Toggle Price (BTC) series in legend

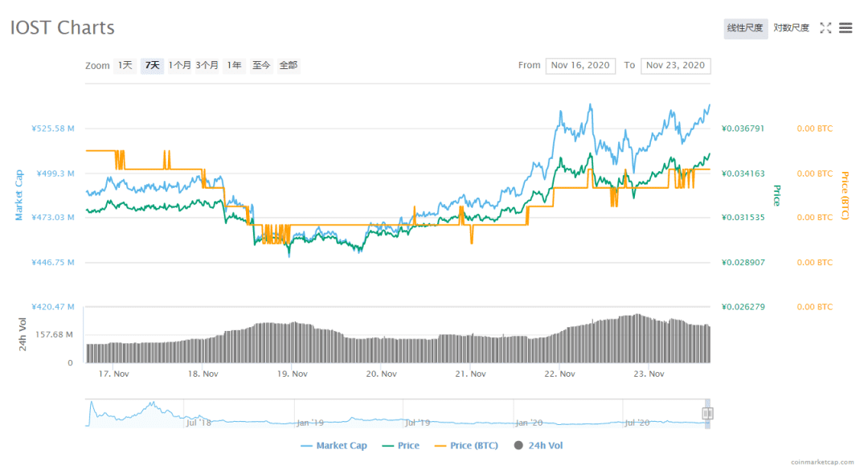coord(466,446)
